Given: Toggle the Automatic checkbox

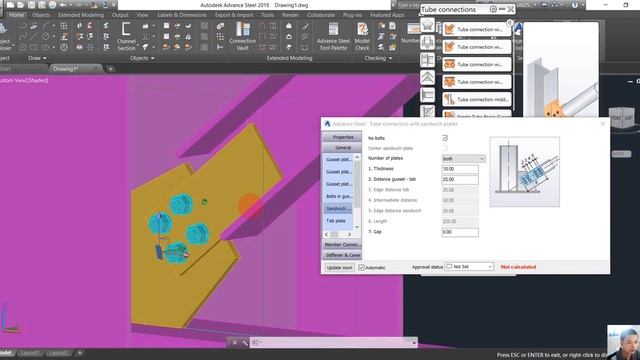Looking at the screenshot, I should point(361,267).
